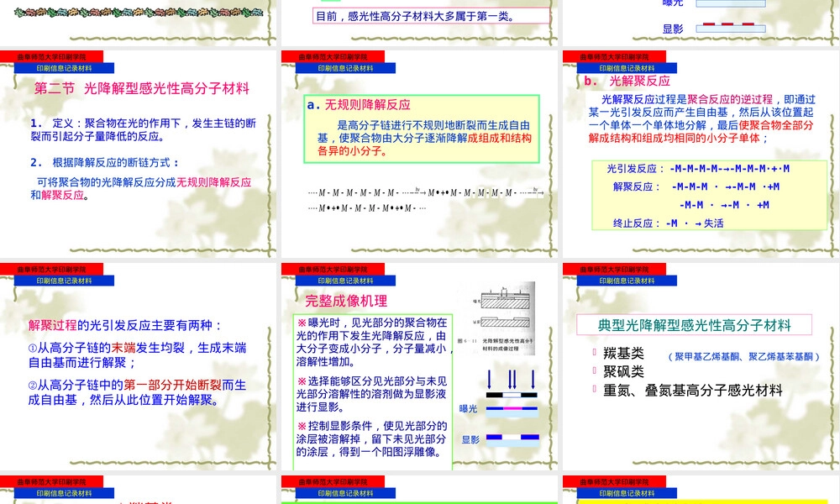Click the bullet 羰基类
The height and width of the screenshot is (504, 840).
pos(623,354)
